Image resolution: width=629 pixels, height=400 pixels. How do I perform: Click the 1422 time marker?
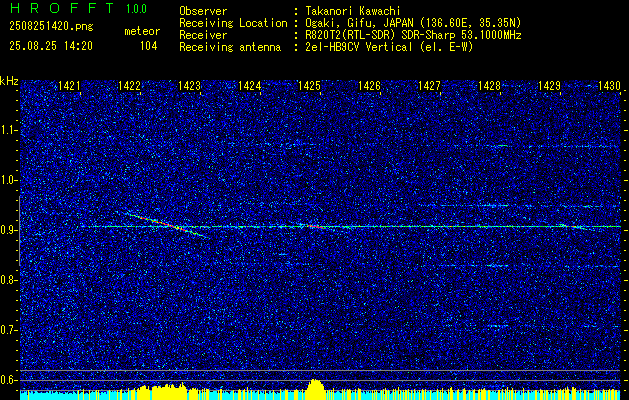[130, 85]
